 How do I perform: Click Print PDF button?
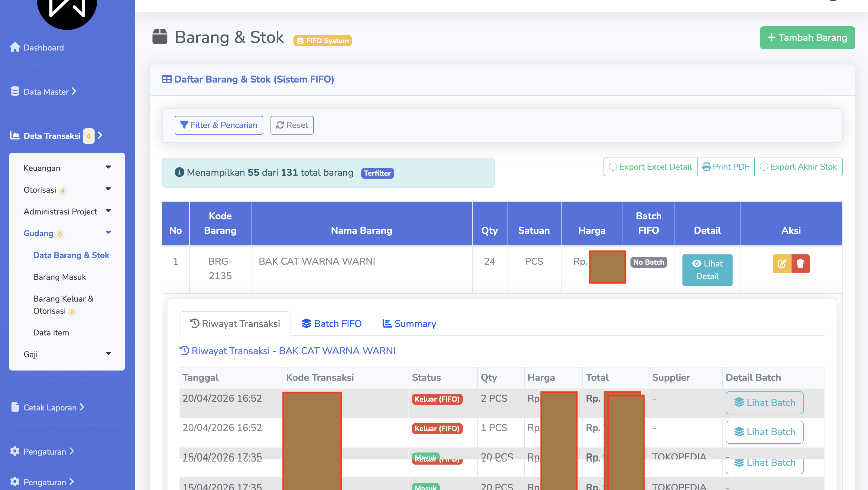pyautogui.click(x=726, y=167)
